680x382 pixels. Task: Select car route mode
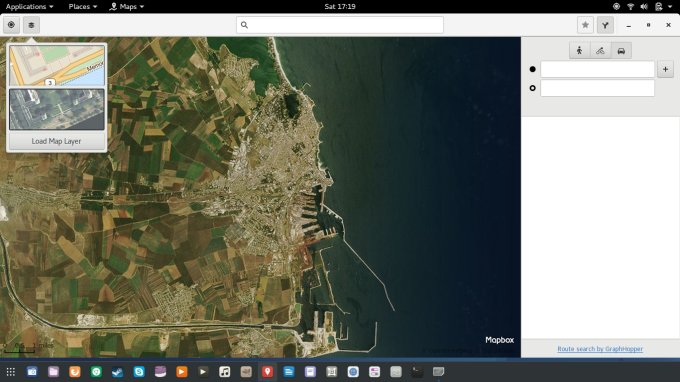(621, 51)
